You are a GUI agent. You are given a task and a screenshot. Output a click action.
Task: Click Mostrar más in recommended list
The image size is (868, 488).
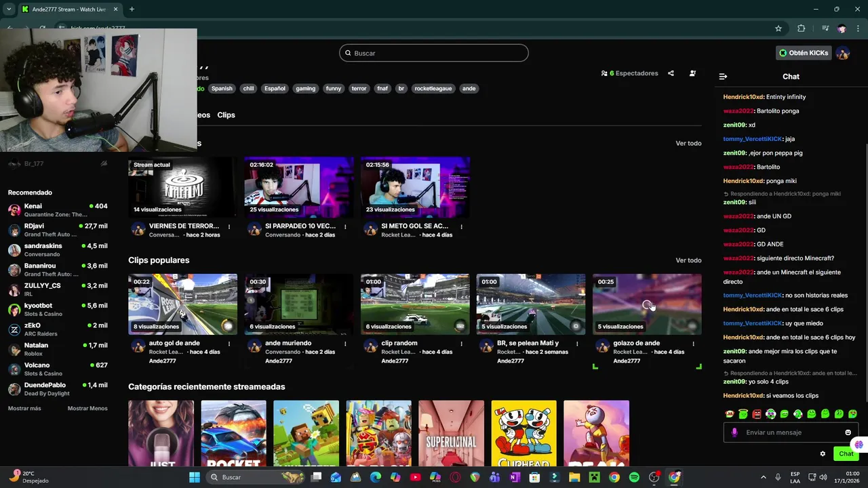tap(24, 409)
